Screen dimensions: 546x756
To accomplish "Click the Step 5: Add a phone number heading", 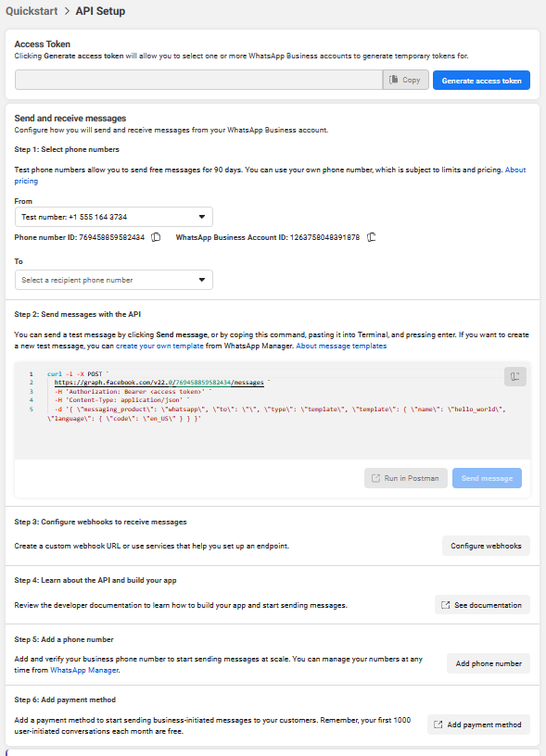I will (64, 640).
